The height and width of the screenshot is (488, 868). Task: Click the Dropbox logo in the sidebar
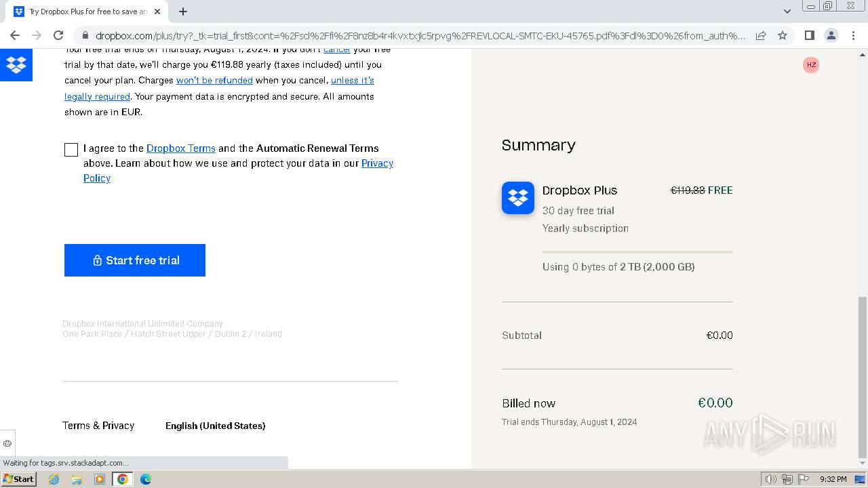(x=16, y=65)
